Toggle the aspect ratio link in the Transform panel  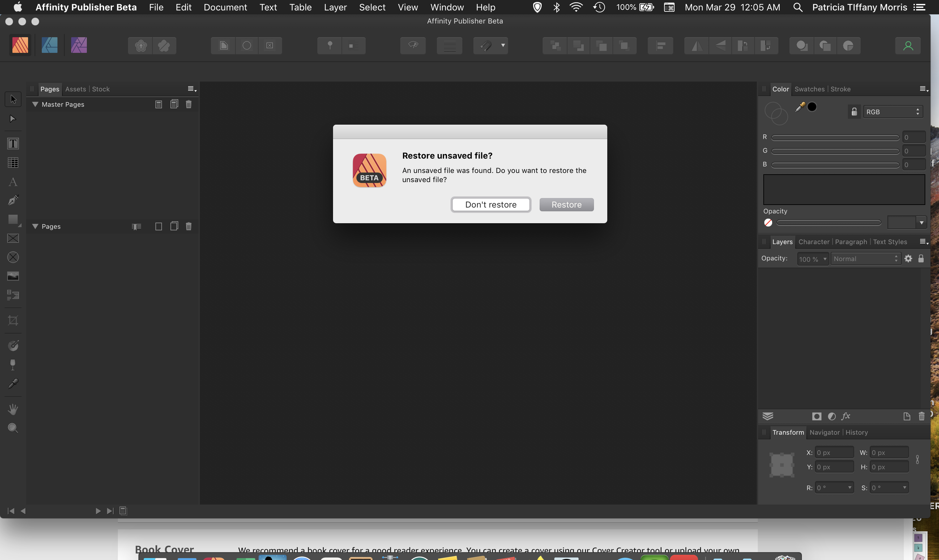pos(917,459)
